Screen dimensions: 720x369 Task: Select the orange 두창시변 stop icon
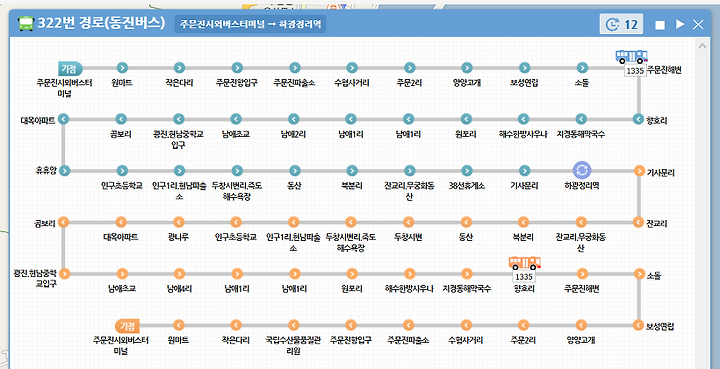coord(408,223)
